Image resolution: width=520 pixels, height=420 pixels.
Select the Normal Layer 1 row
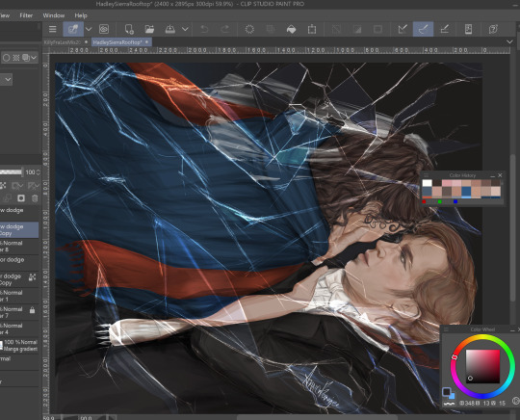(x=19, y=296)
